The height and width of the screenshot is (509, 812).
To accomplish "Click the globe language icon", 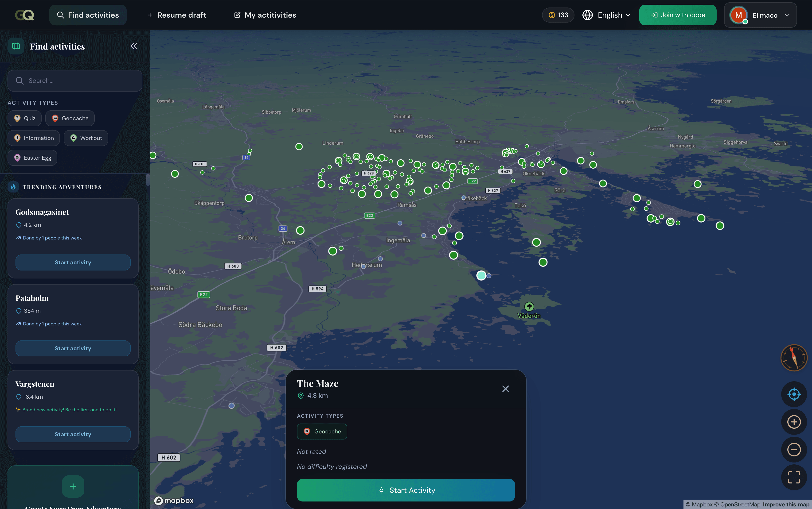I will point(587,15).
